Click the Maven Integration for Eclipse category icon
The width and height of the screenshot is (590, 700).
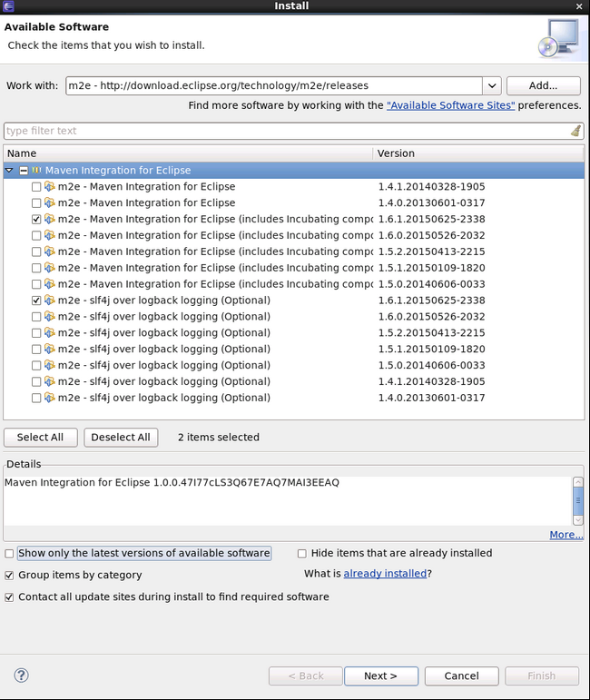36,170
